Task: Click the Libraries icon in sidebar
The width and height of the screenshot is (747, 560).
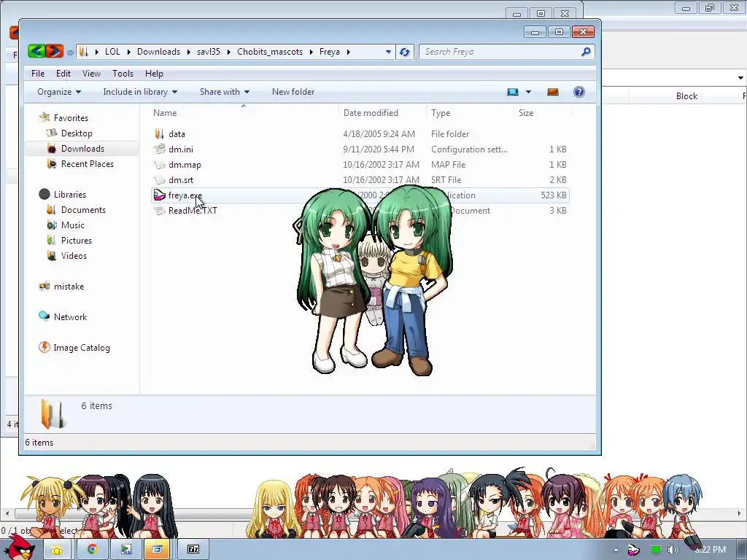Action: pyautogui.click(x=44, y=194)
